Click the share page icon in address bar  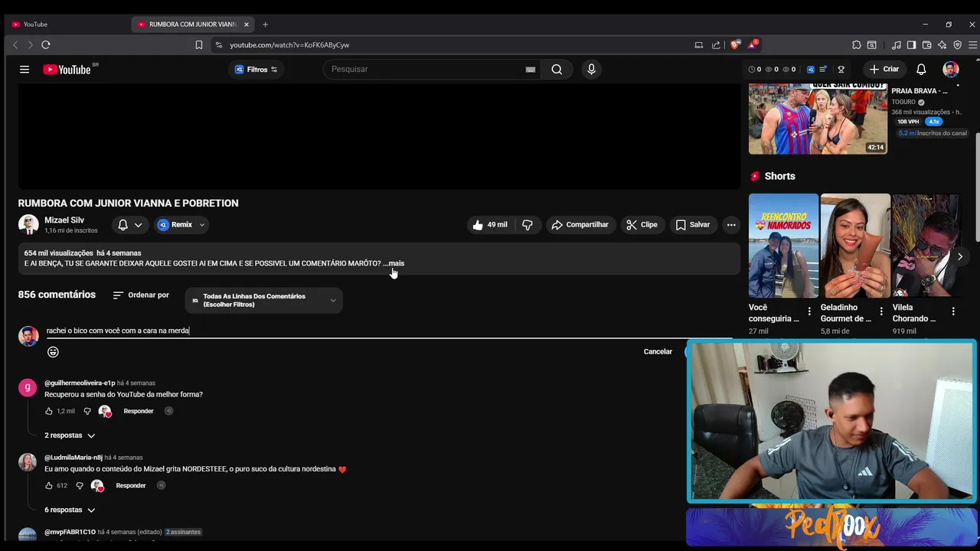716,45
